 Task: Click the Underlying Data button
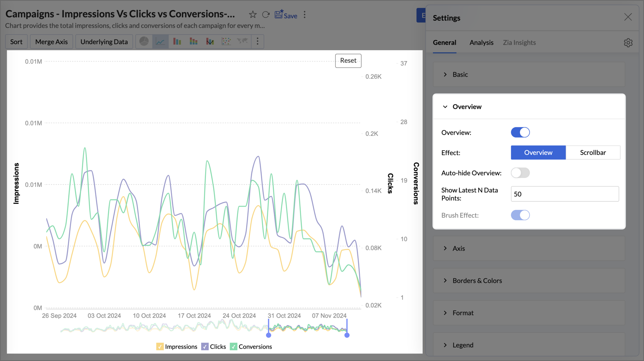104,42
